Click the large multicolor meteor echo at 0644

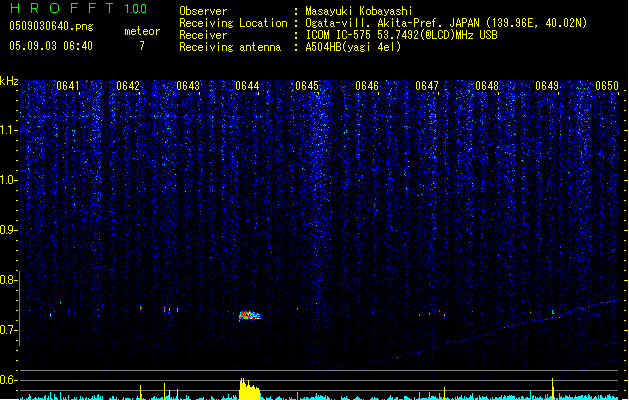250,315
